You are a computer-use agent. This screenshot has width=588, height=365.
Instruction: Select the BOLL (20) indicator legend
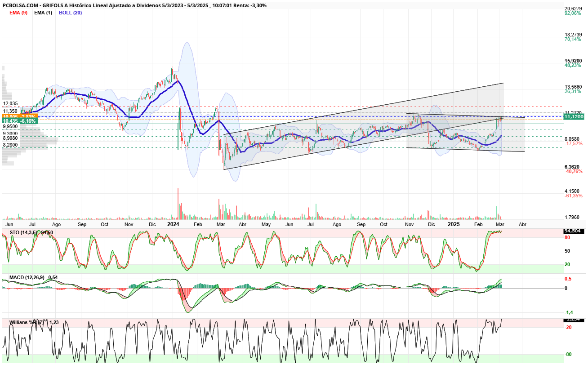(71, 13)
